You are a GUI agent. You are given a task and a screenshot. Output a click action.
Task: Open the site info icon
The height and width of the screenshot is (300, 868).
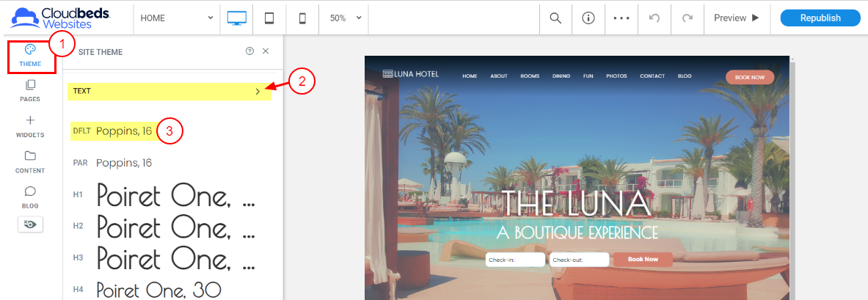588,18
